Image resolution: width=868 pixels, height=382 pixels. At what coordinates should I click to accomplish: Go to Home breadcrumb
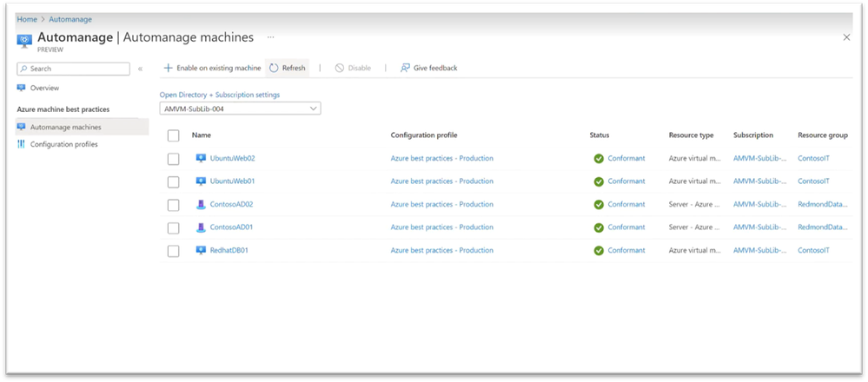click(27, 19)
